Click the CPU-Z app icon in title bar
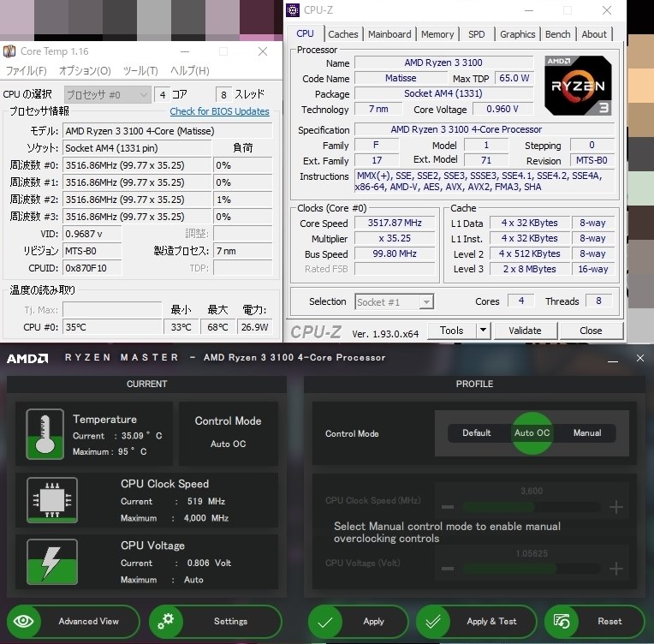 coord(293,10)
